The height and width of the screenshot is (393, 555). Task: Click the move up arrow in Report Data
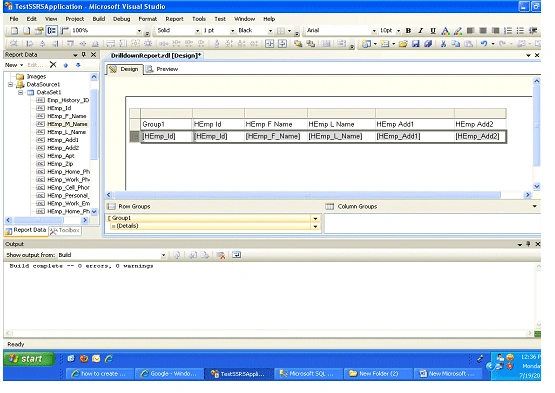tap(65, 65)
